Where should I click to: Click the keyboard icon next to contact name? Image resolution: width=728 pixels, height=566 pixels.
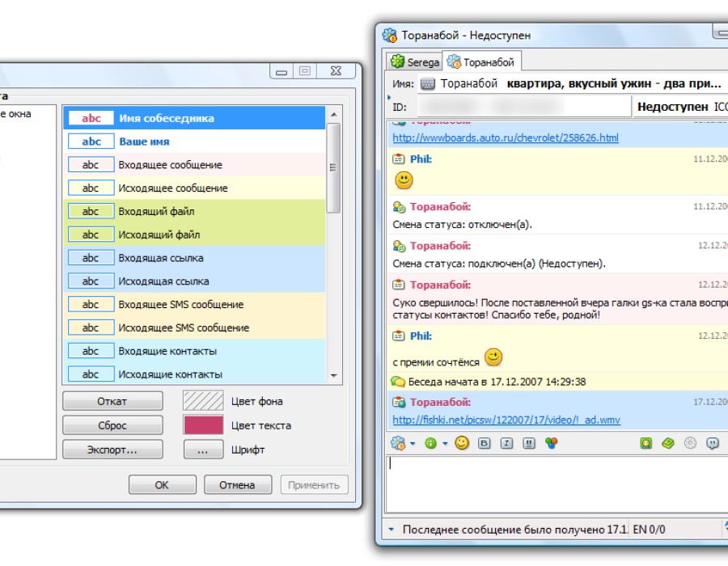tap(428, 84)
